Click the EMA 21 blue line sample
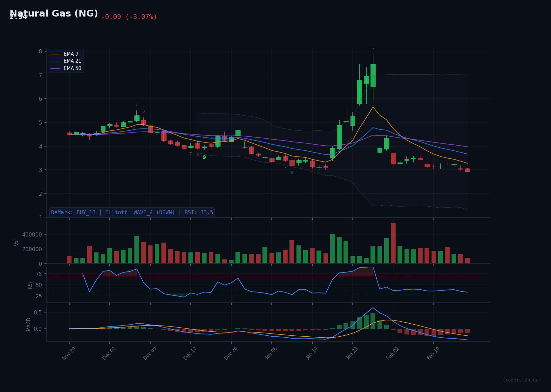This screenshot has height=392, width=551. pyautogui.click(x=56, y=61)
